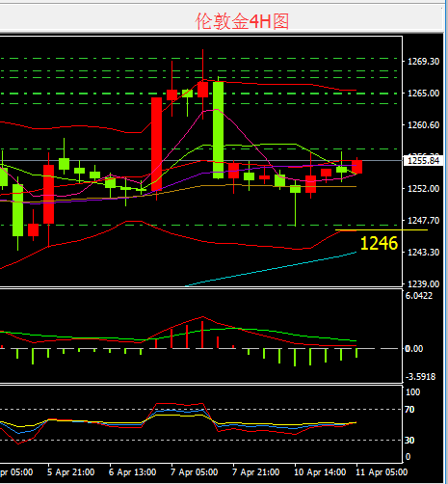Click the MACD upper value 6.0422
Viewport: 448px width, 484px height.
pyautogui.click(x=419, y=296)
